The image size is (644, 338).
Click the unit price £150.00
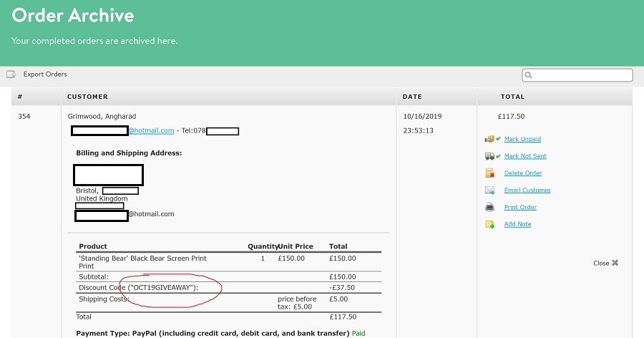[291, 259]
